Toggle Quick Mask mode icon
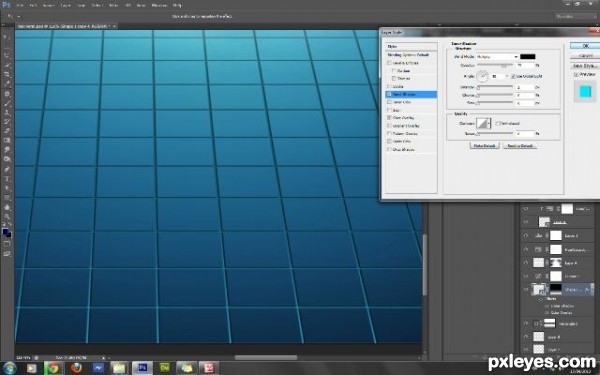The width and height of the screenshot is (600, 375). pyautogui.click(x=7, y=244)
